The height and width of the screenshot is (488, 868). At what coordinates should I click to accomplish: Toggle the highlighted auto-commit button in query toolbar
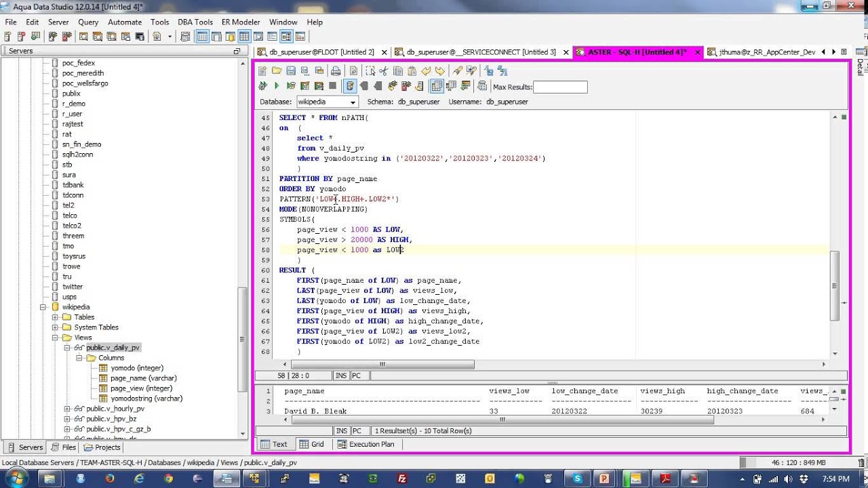click(350, 86)
